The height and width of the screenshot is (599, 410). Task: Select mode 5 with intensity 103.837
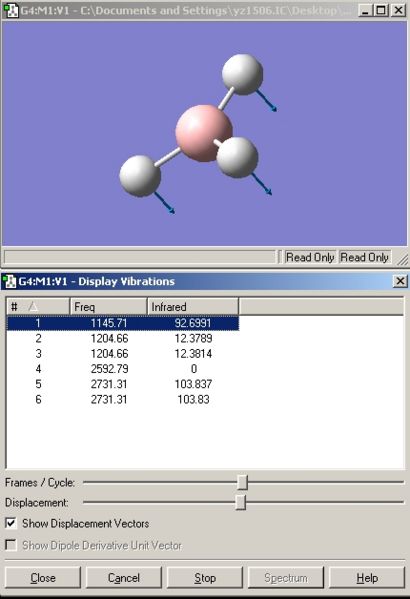click(x=123, y=384)
